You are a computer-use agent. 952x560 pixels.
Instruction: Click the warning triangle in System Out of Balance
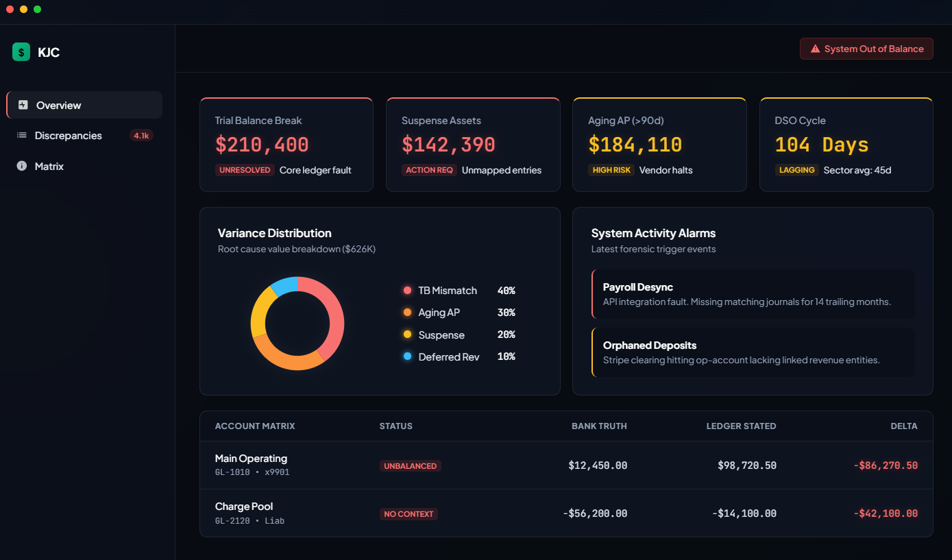pos(815,49)
